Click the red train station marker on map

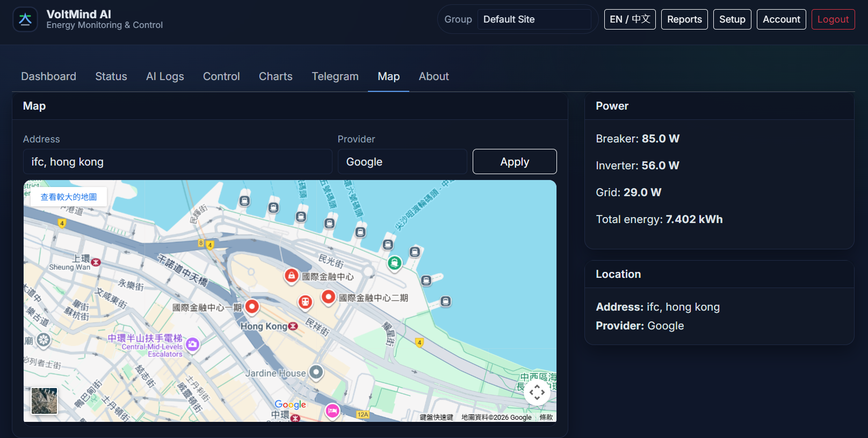[305, 302]
